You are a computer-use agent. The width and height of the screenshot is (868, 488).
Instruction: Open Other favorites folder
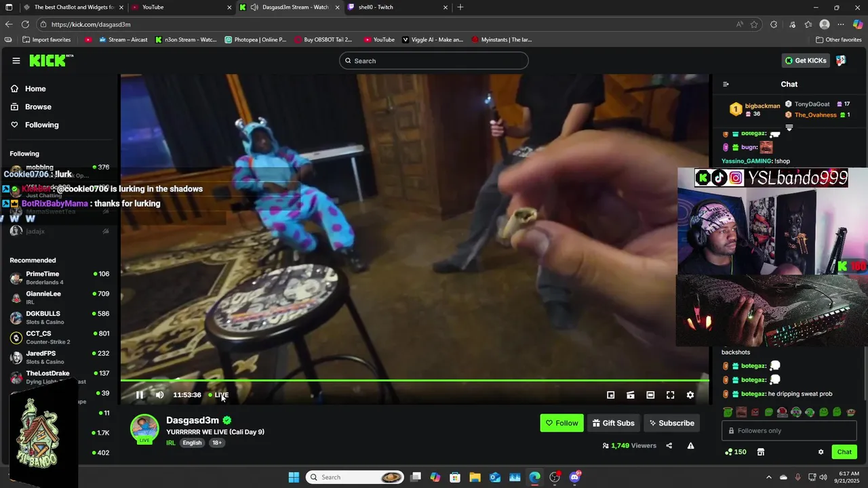click(x=838, y=39)
